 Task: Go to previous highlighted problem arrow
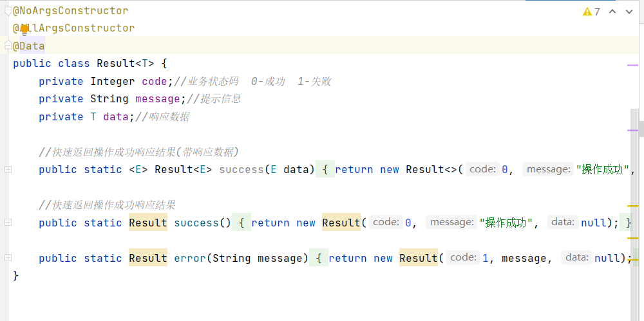tap(612, 12)
